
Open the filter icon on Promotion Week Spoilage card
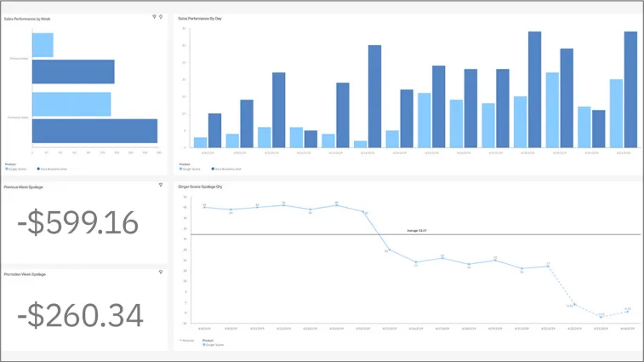[x=161, y=273]
